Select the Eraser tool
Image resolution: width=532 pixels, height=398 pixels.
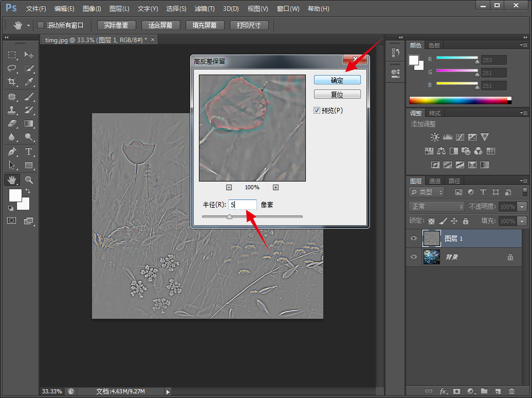tap(12, 123)
